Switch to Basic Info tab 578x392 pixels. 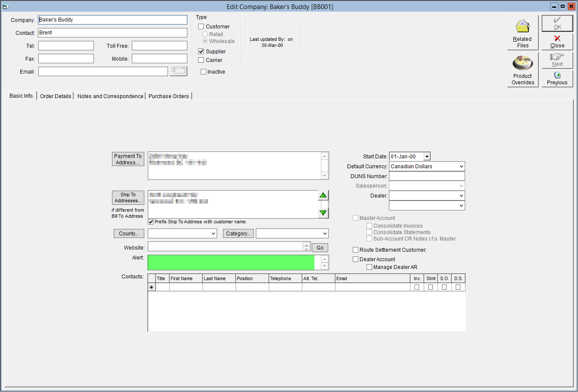pyautogui.click(x=22, y=96)
